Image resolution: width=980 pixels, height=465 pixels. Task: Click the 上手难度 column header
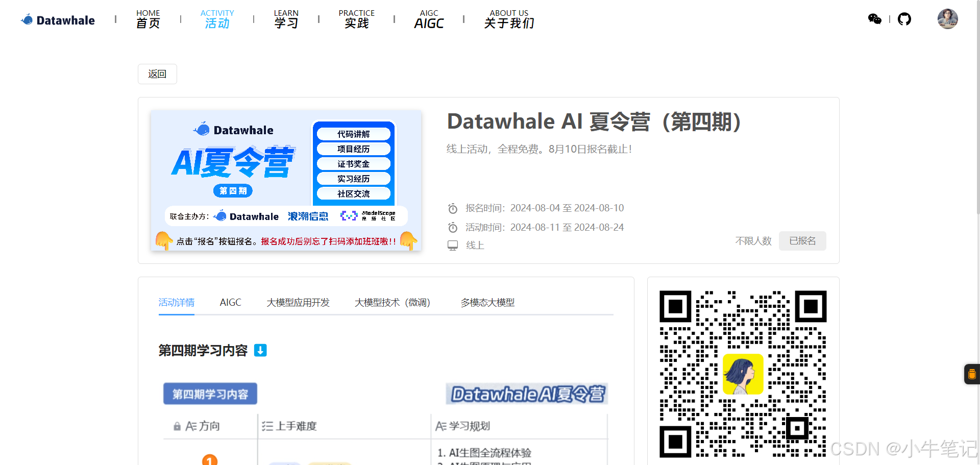tap(296, 426)
